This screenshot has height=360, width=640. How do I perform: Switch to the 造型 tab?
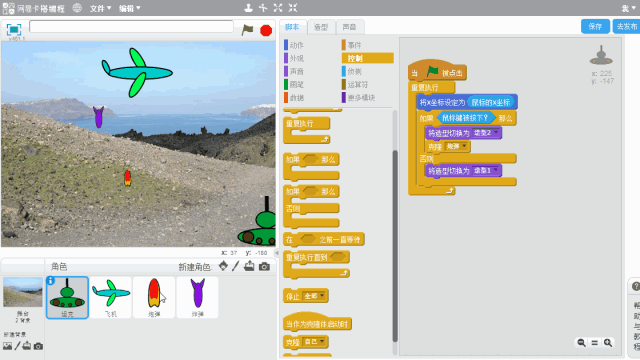(321, 27)
